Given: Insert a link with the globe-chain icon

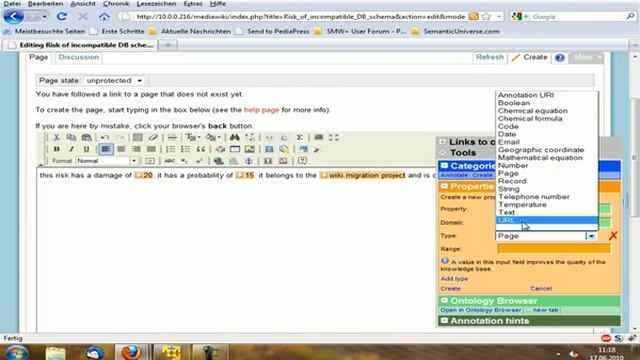Looking at the screenshot, I should tap(218, 161).
